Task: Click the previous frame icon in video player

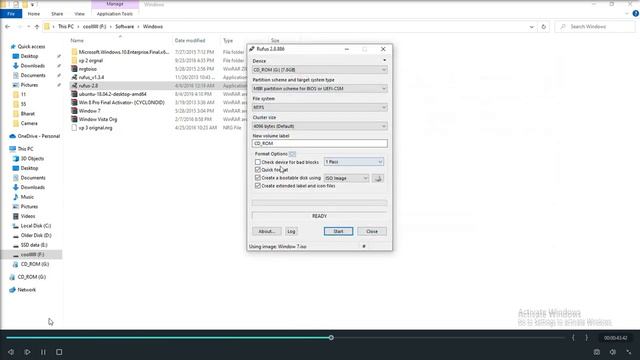Action: tap(11, 352)
